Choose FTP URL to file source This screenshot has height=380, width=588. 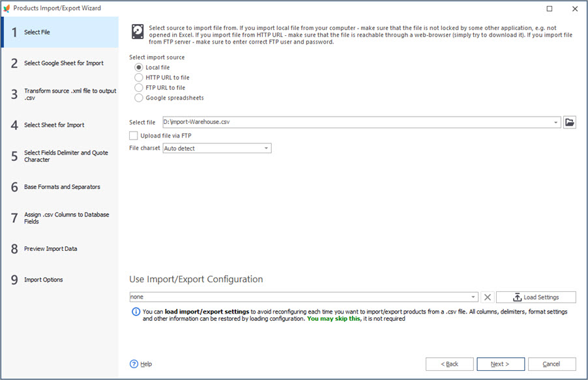point(139,88)
